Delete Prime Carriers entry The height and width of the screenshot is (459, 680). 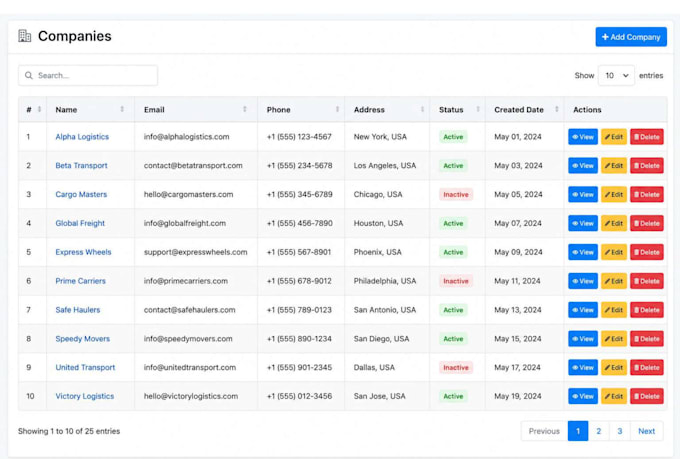(647, 281)
